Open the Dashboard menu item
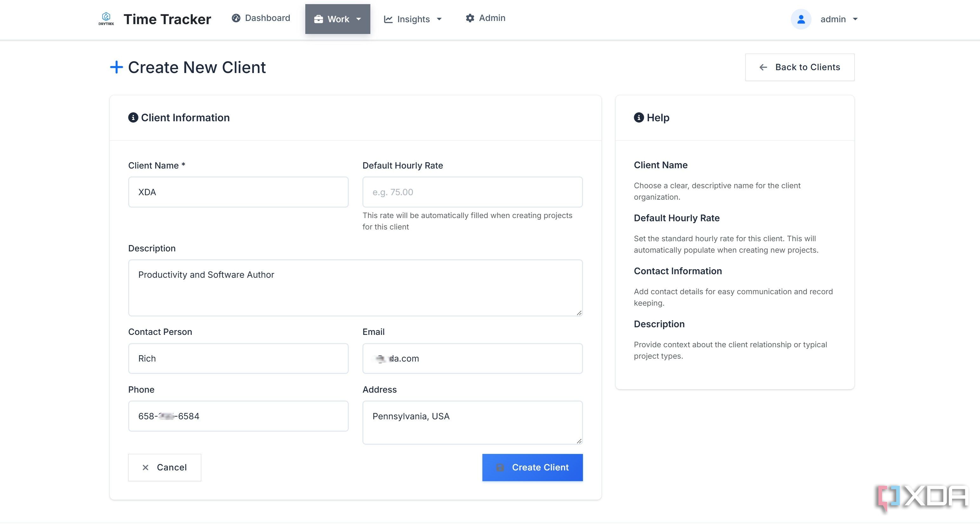Viewport: 980px width, 525px height. [261, 18]
